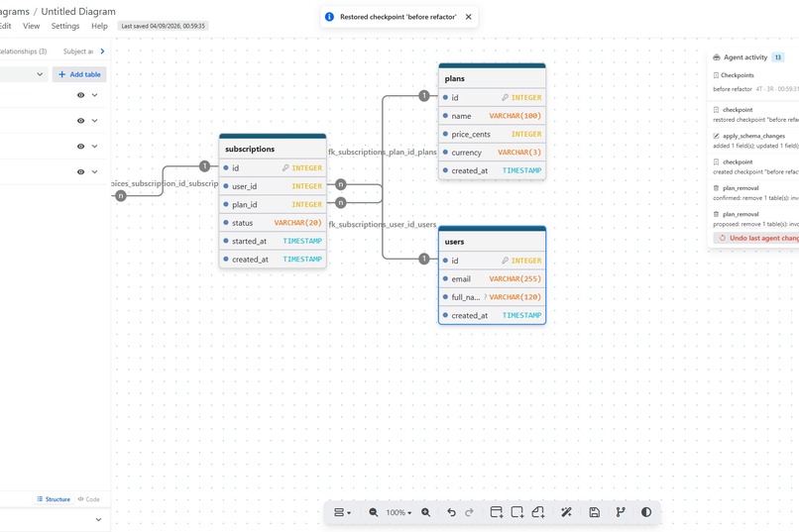This screenshot has width=799, height=532.
Task: Click the 'before refactor' checkpoint entry
Action: (755, 89)
